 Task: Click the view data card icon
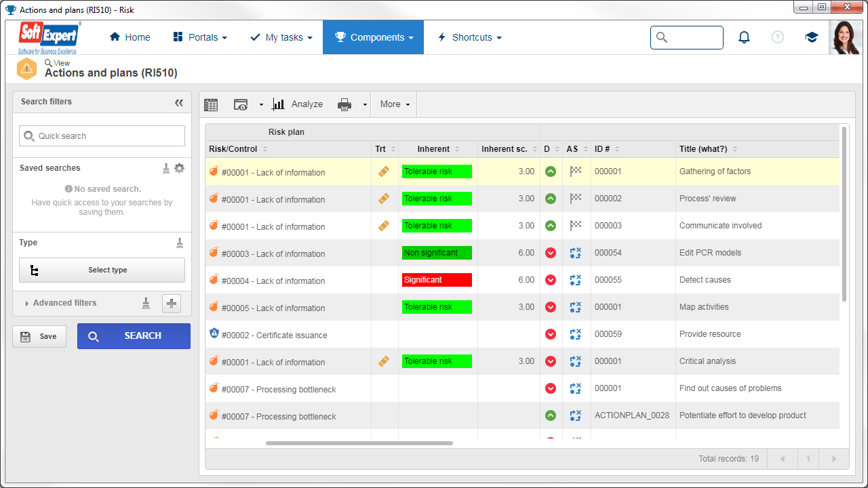[241, 104]
